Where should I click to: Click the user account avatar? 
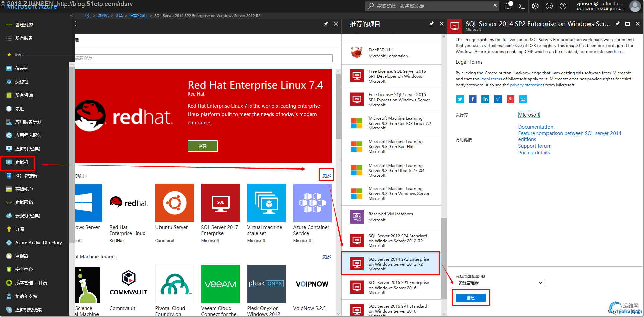(x=635, y=6)
